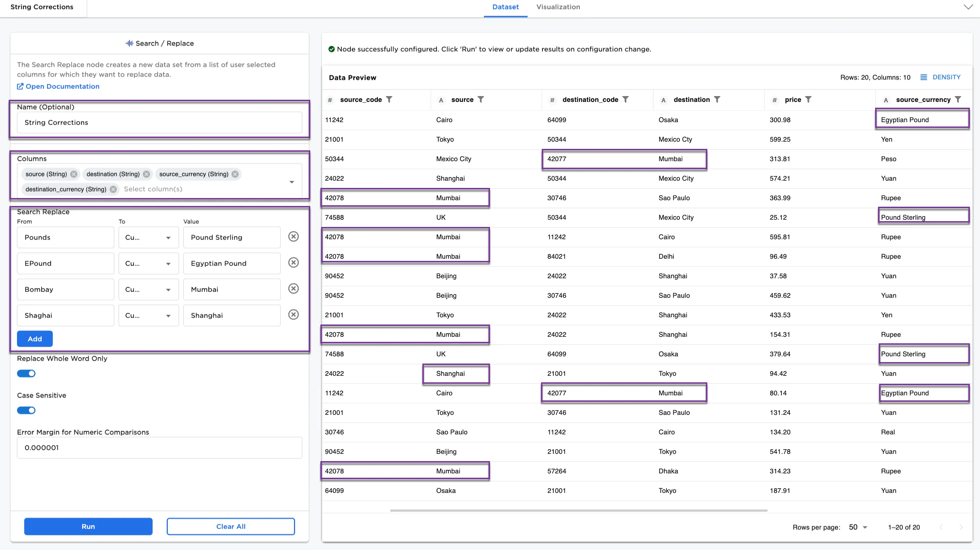Switch to the Visualization tab
980x550 pixels.
[x=558, y=7]
